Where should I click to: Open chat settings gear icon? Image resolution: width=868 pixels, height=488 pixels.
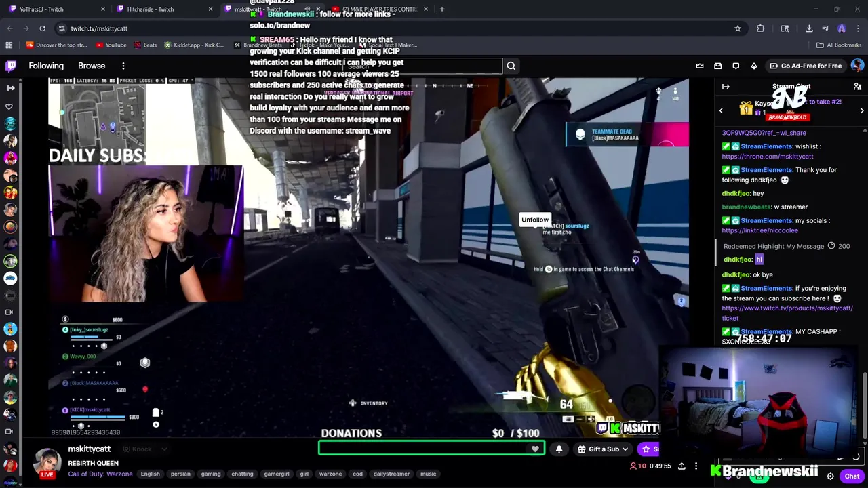point(830,476)
